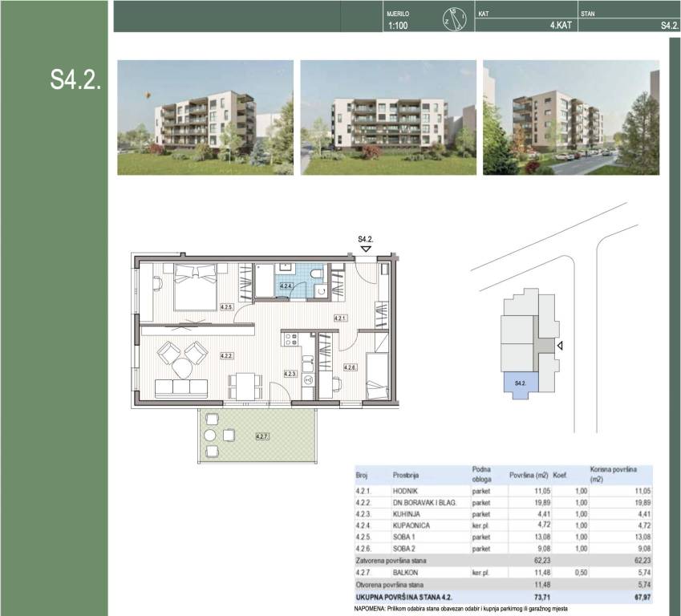
Task: Click the north arrow compass icon
Action: [x=454, y=18]
